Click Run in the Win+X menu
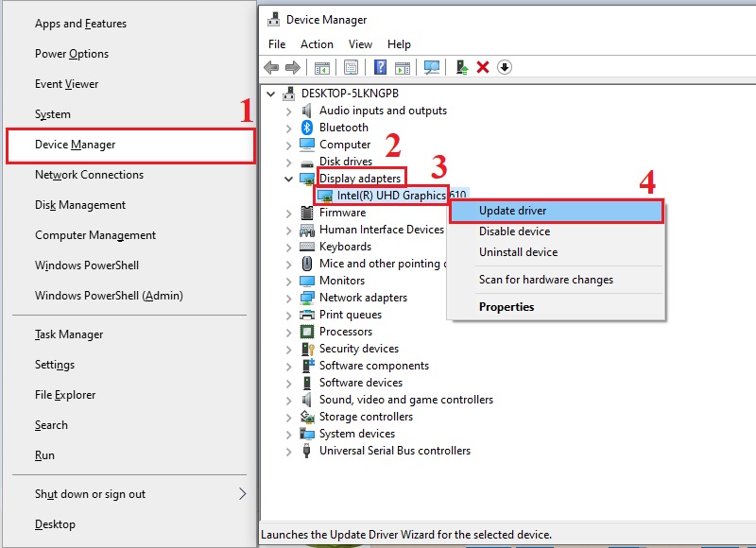 (130, 455)
